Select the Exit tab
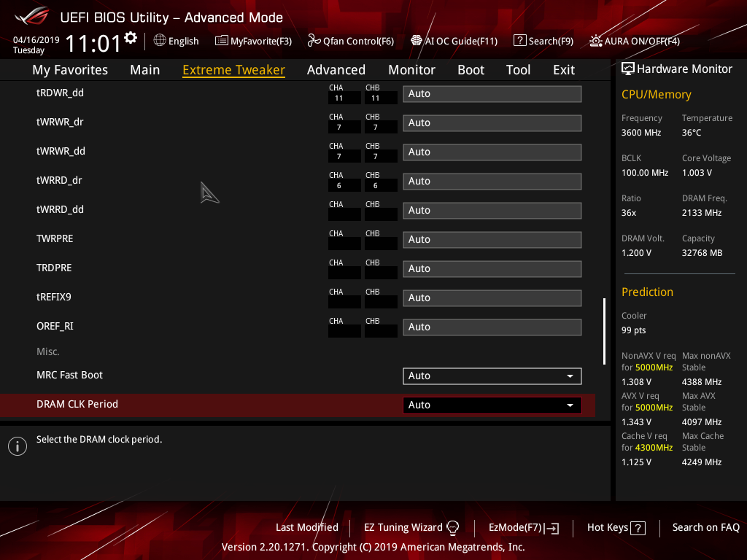This screenshot has width=747, height=560. 564,70
